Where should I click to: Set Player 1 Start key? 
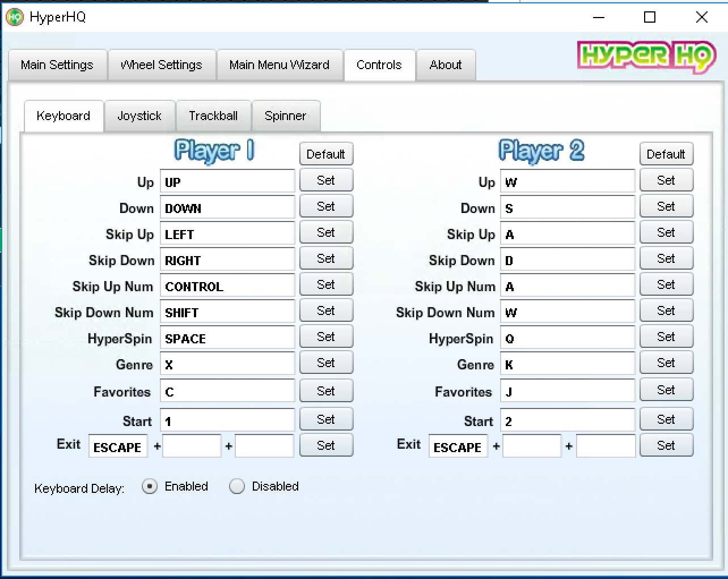(326, 419)
